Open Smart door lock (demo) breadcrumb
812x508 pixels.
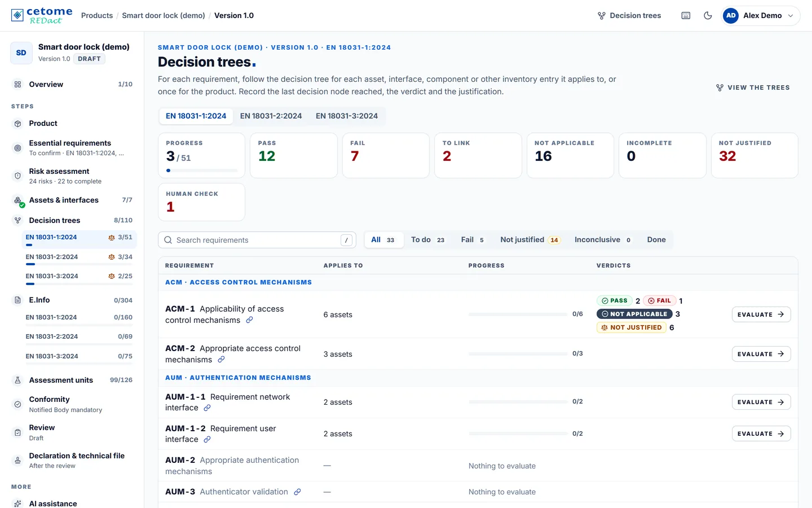coord(164,16)
